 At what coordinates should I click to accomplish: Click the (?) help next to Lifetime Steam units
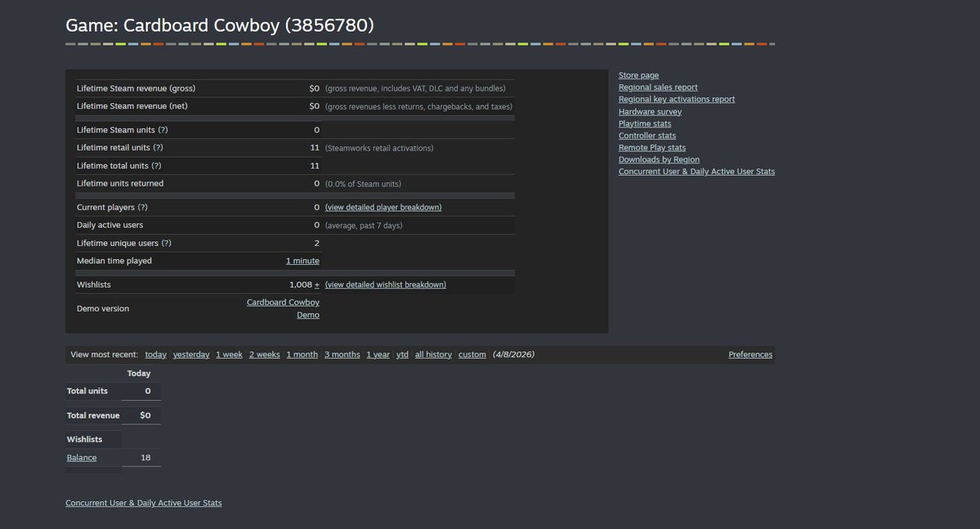point(163,130)
